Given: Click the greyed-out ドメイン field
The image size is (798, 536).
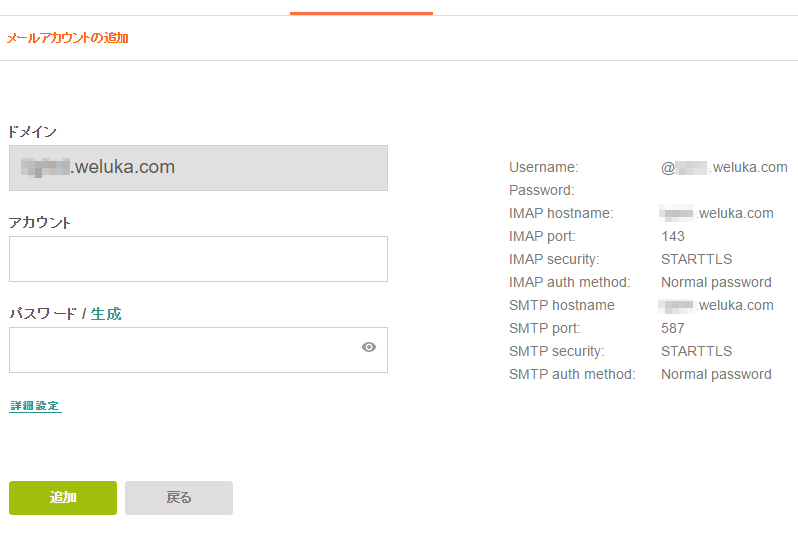Looking at the screenshot, I should [x=198, y=168].
